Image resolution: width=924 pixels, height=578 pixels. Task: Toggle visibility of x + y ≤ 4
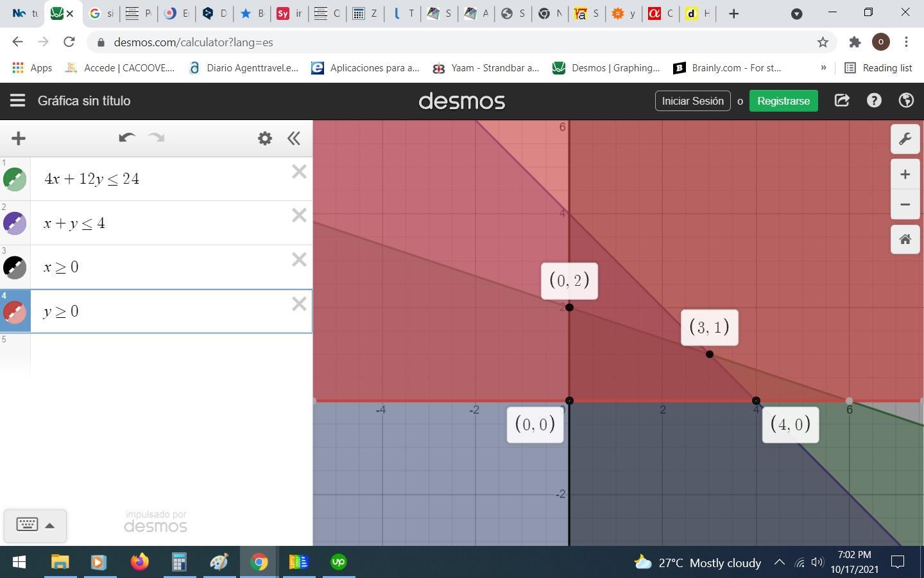tap(15, 223)
